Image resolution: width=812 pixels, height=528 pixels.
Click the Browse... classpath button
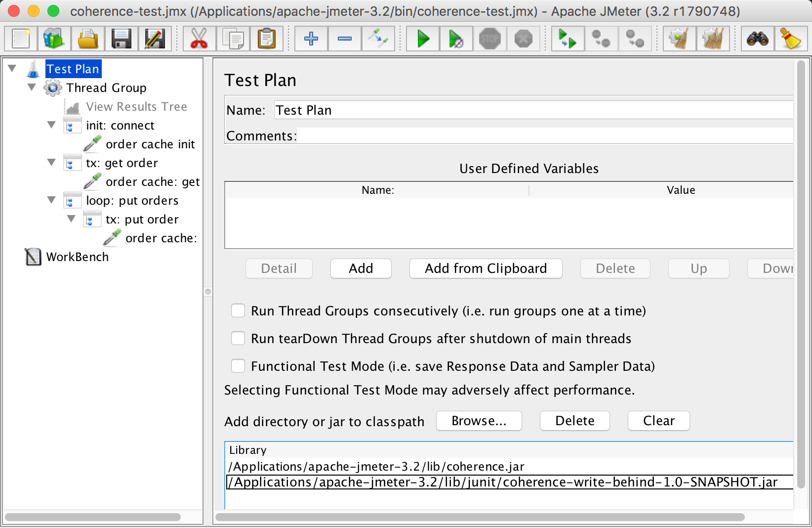tap(479, 421)
